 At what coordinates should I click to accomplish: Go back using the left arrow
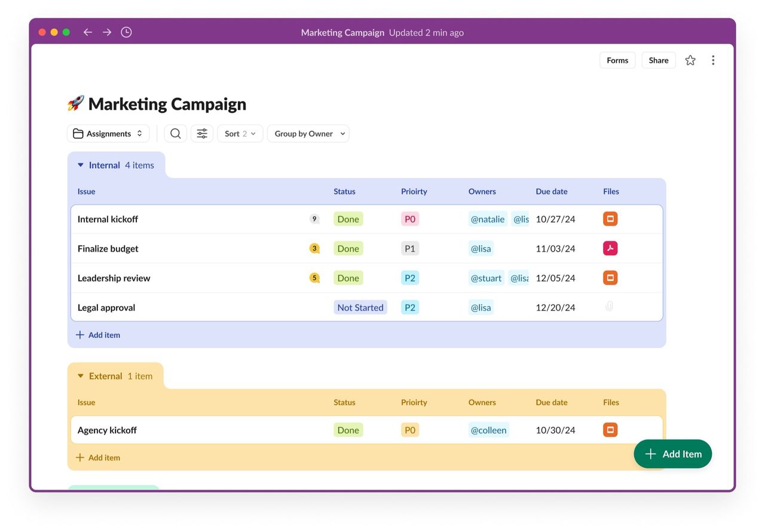tap(88, 32)
